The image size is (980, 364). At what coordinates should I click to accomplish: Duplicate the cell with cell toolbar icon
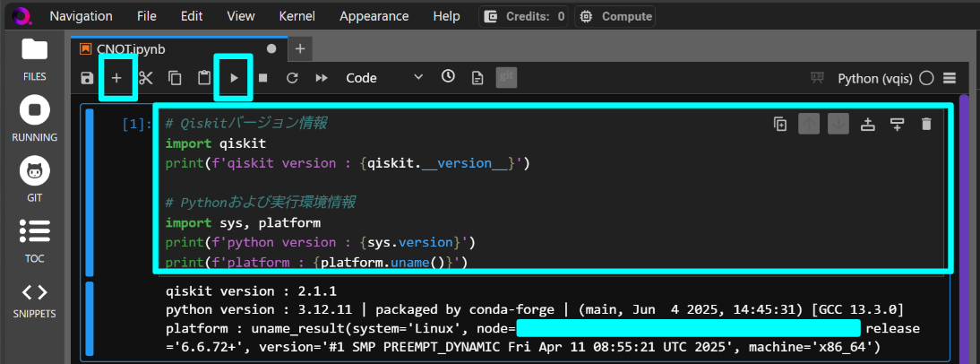click(780, 125)
